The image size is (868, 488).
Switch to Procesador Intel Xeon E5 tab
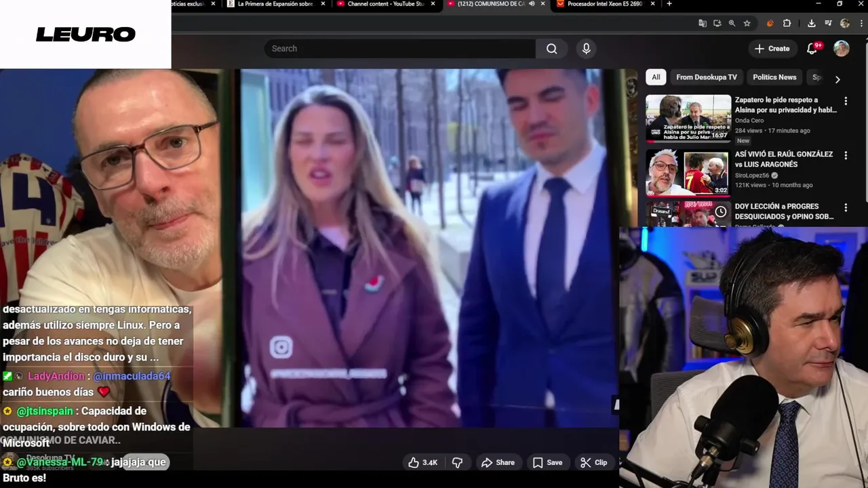click(x=606, y=4)
